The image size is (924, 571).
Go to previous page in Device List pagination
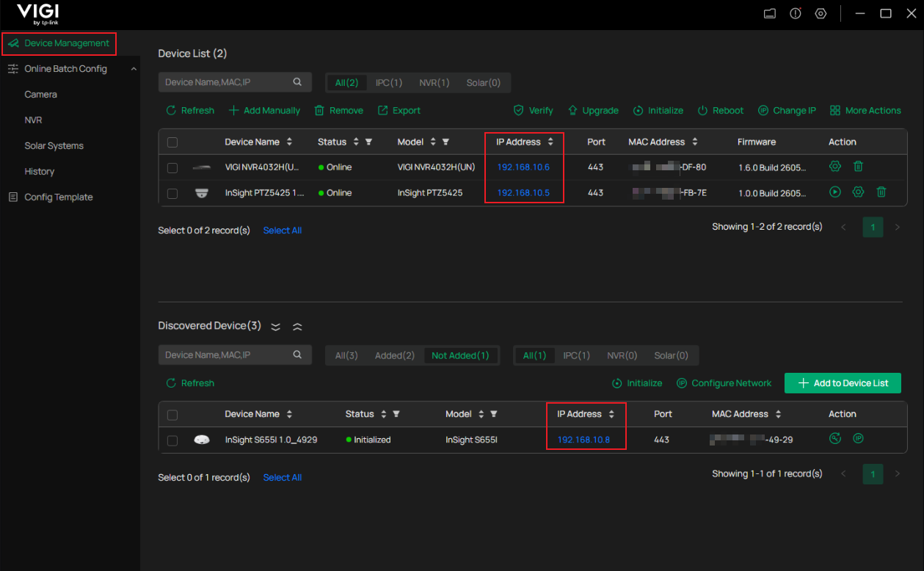coord(843,228)
